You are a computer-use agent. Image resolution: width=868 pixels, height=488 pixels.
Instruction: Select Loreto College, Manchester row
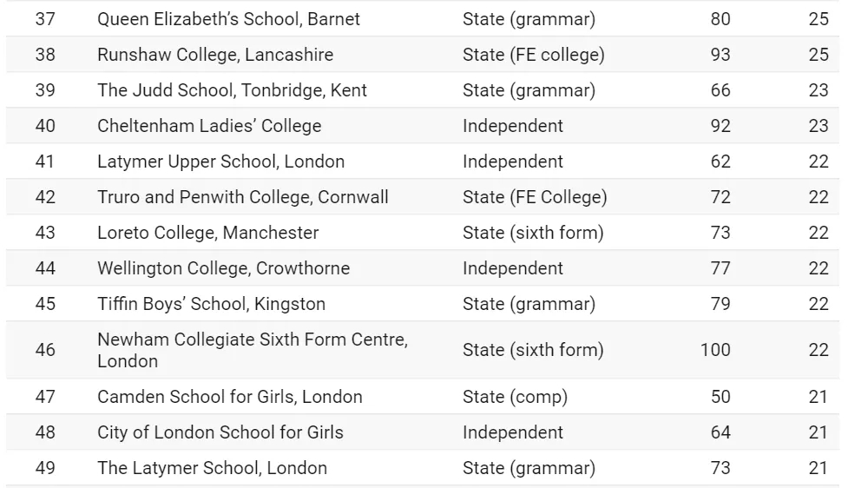pyautogui.click(x=423, y=232)
